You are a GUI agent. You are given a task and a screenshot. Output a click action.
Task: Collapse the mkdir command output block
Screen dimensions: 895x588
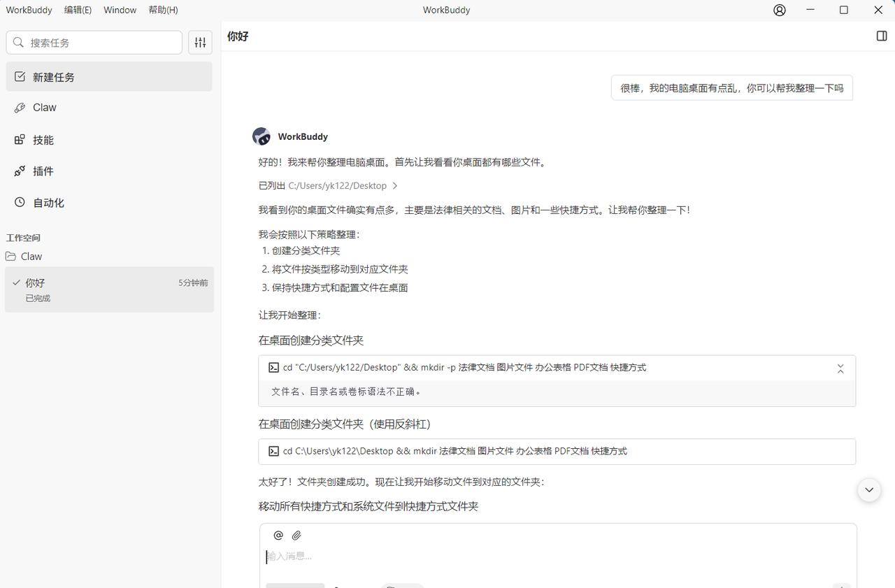[840, 368]
